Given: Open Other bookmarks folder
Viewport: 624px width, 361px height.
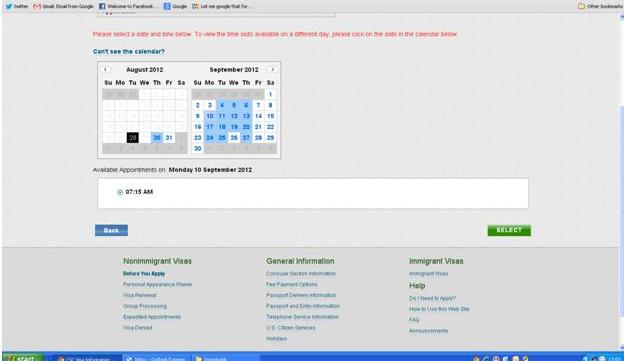Looking at the screenshot, I should coord(600,6).
